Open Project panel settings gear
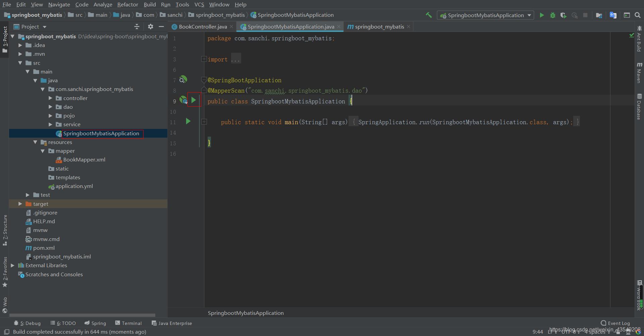644x336 pixels. point(151,27)
